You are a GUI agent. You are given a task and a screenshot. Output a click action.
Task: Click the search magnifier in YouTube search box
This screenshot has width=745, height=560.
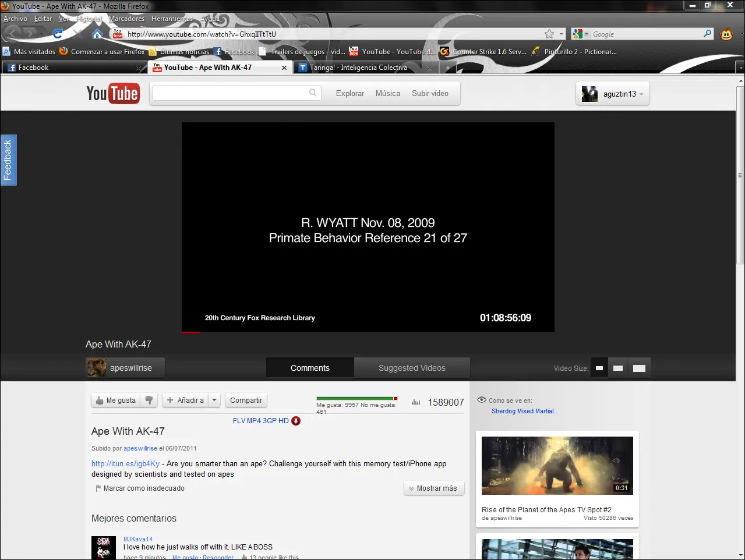point(313,93)
